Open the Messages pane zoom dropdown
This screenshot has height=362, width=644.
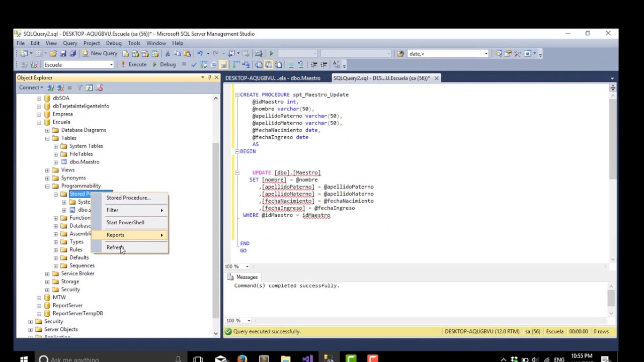tap(249, 320)
